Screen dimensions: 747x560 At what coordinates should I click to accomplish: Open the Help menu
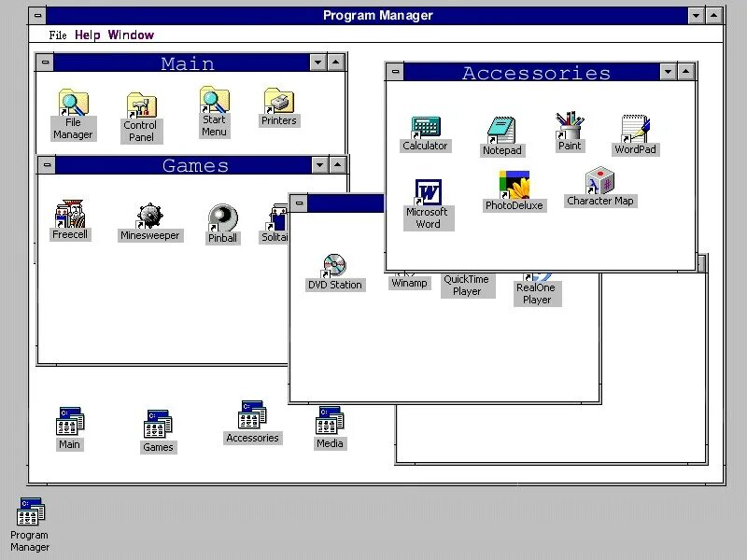(x=88, y=35)
